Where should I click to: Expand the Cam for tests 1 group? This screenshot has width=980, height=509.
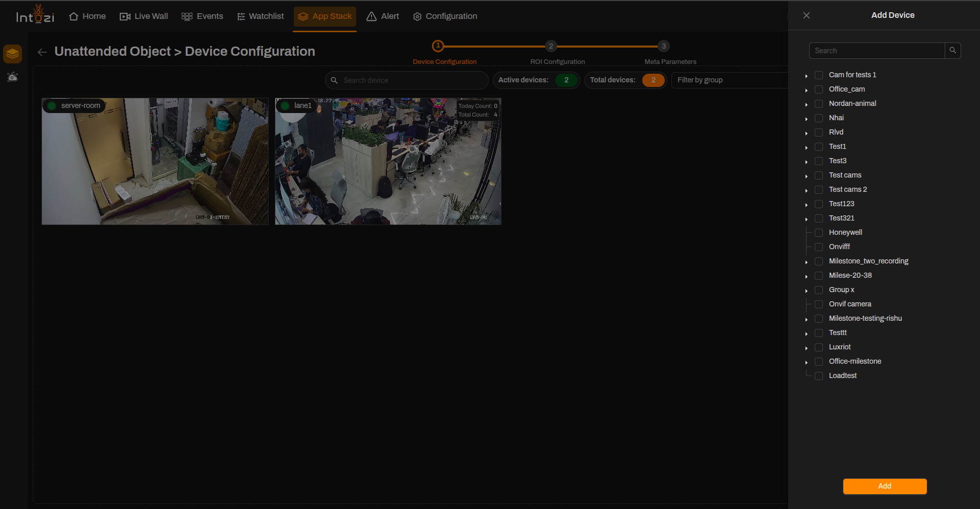tap(807, 76)
